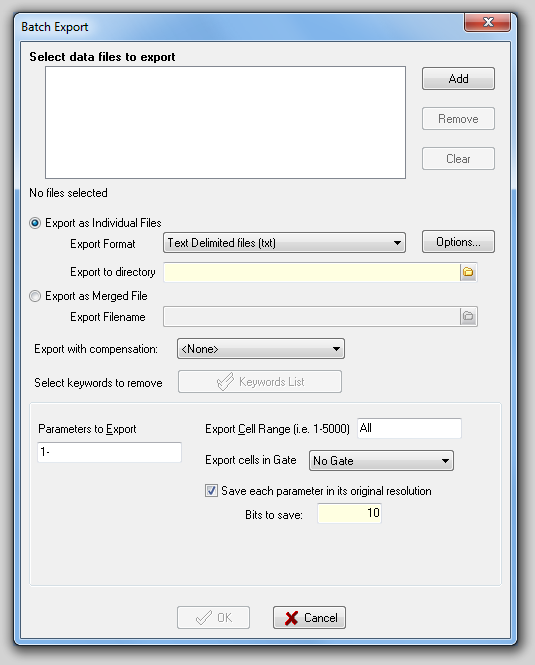Click the Export Filename text field
This screenshot has height=665, width=535.
point(312,316)
